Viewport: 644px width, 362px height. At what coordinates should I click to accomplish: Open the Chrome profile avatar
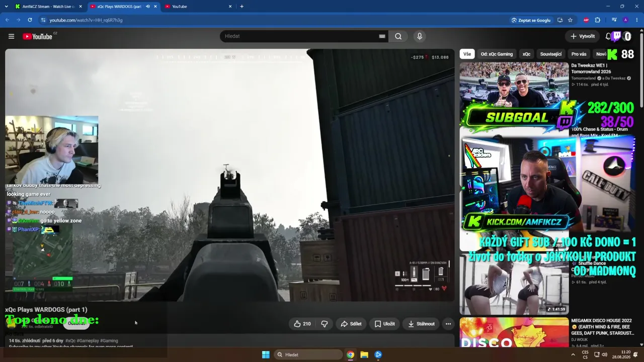click(x=625, y=20)
